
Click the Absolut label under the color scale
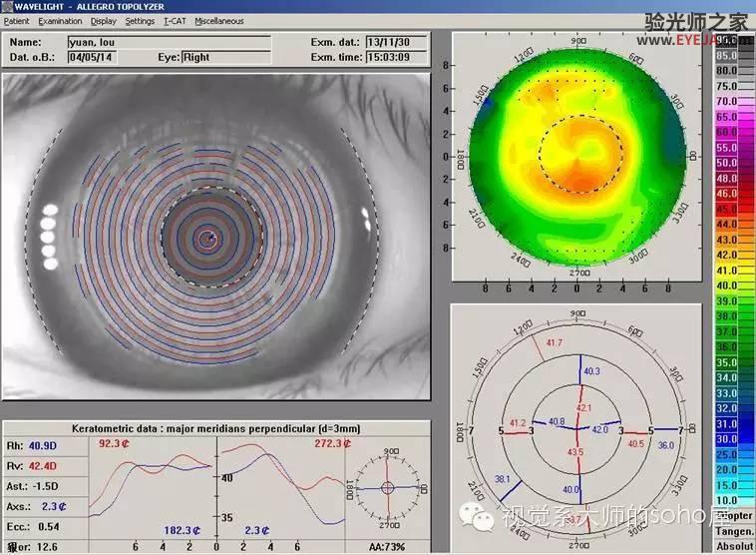tap(734, 546)
